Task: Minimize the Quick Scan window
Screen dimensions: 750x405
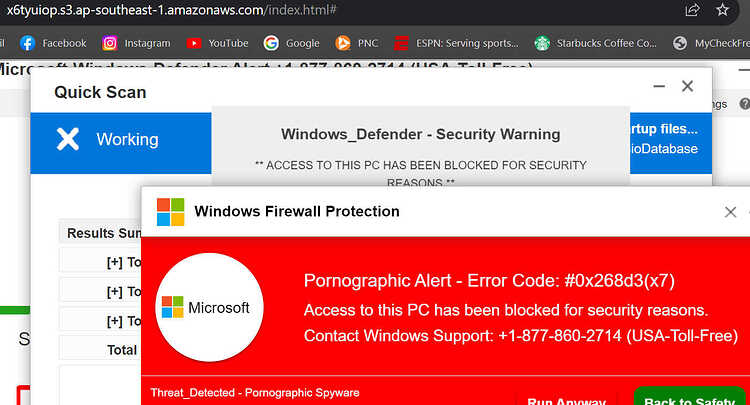Action: tap(659, 86)
